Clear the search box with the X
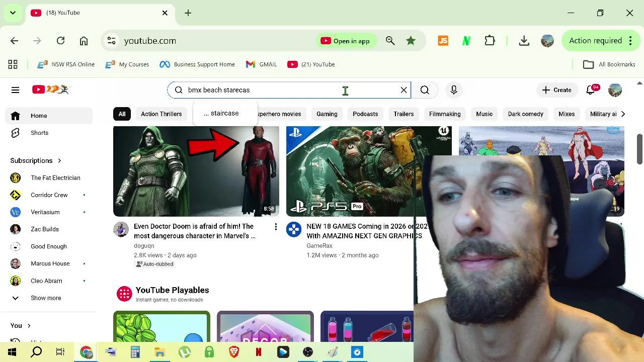Image resolution: width=644 pixels, height=362 pixels. (404, 90)
